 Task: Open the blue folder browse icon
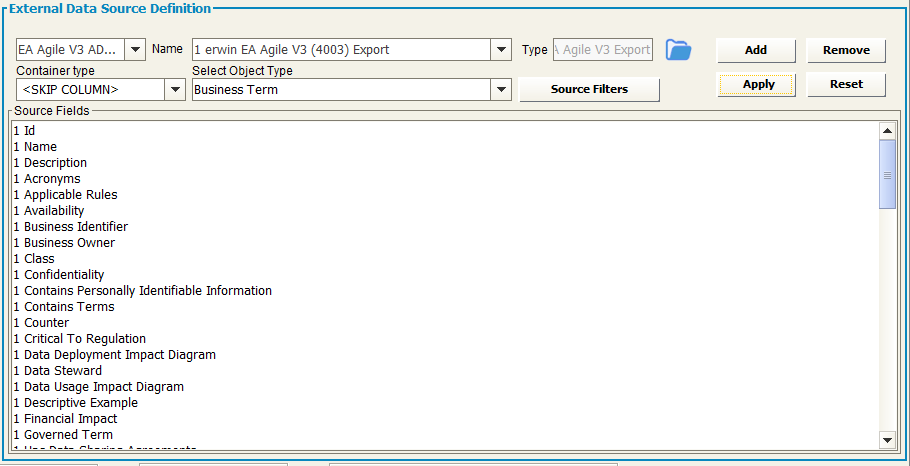click(678, 50)
